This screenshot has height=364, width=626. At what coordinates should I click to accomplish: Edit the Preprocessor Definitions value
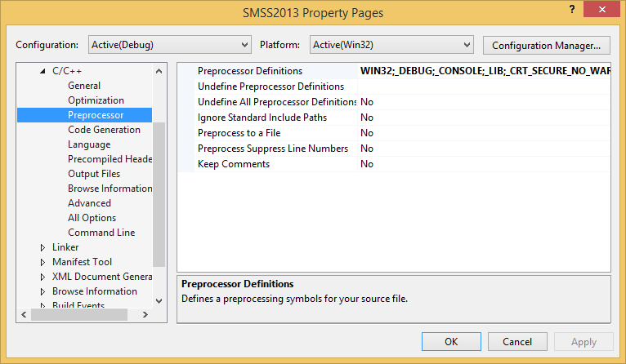[x=485, y=71]
